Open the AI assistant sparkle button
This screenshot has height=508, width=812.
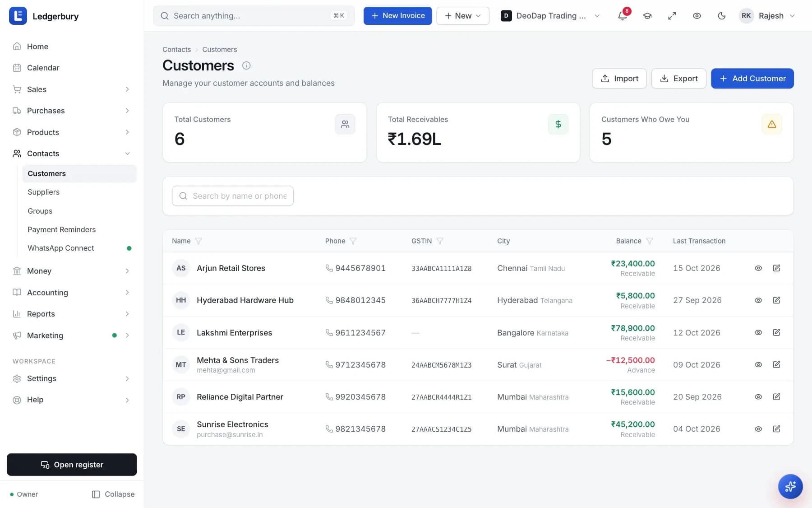(790, 486)
